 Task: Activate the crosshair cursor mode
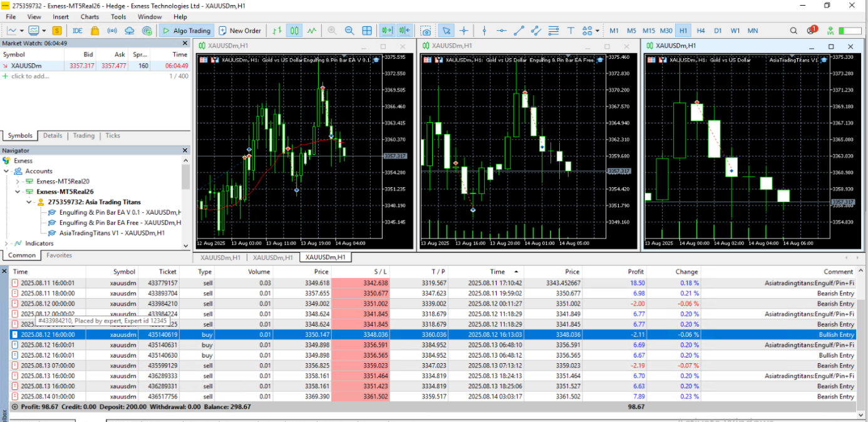point(463,30)
